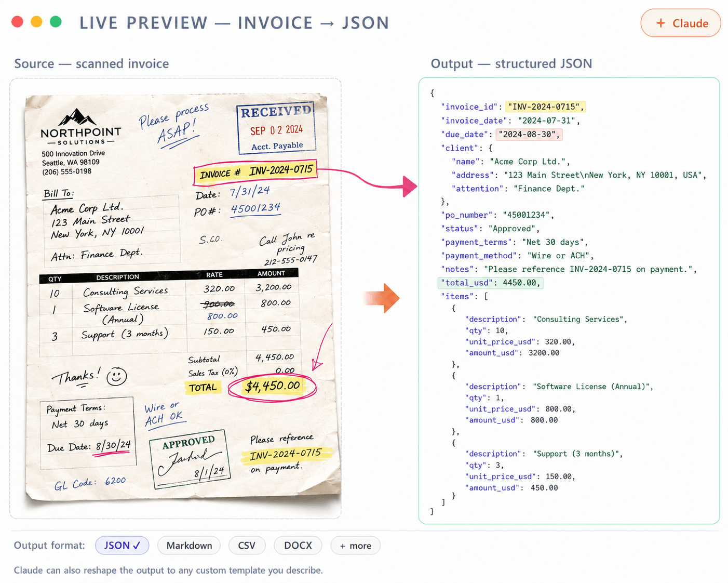The height and width of the screenshot is (583, 728).
Task: Click the APPROVED signature stamp on invoice
Action: [x=190, y=458]
